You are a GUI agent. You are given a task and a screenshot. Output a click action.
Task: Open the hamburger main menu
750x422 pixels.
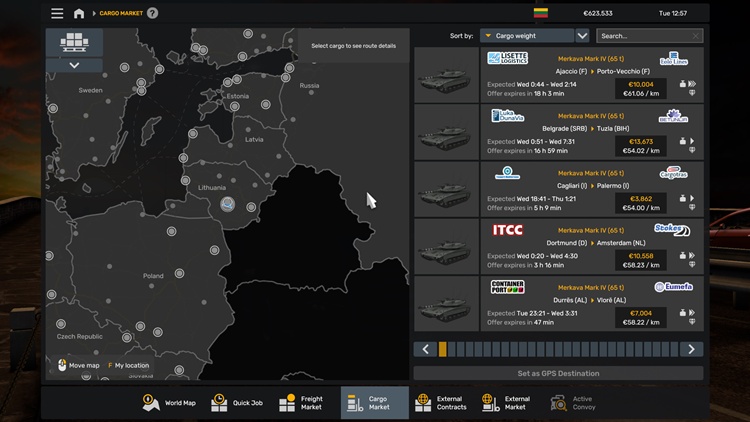tap(57, 13)
